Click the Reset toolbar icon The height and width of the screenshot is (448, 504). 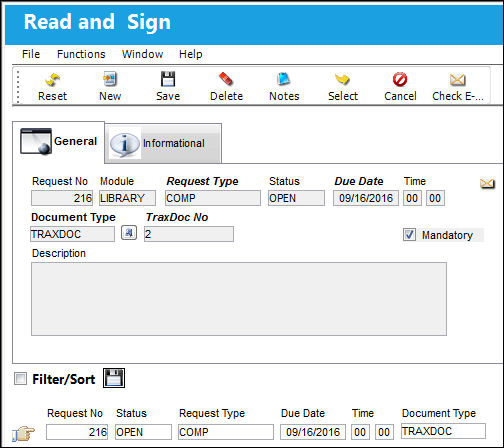pos(52,80)
